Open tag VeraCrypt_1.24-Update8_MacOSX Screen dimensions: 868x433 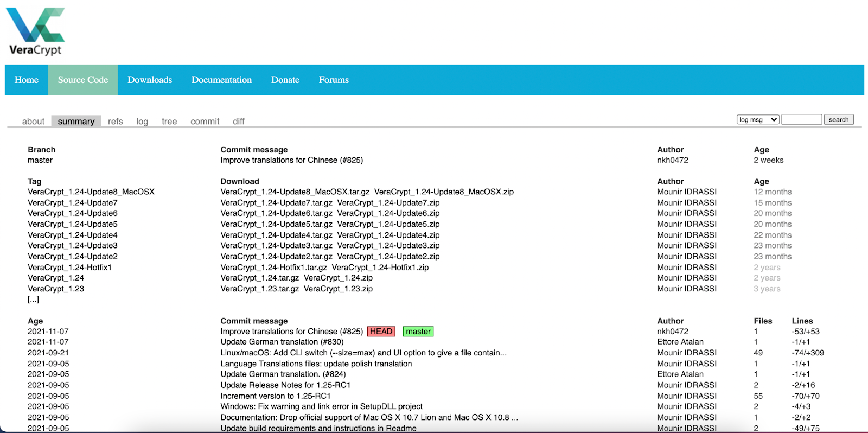click(x=91, y=192)
